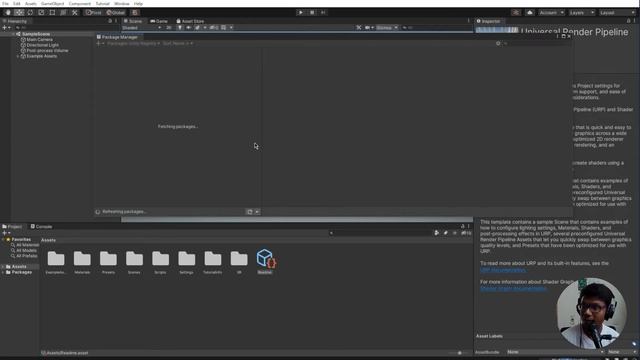Open the GameObject menu
Image resolution: width=640 pixels, height=360 pixels.
coord(53,4)
